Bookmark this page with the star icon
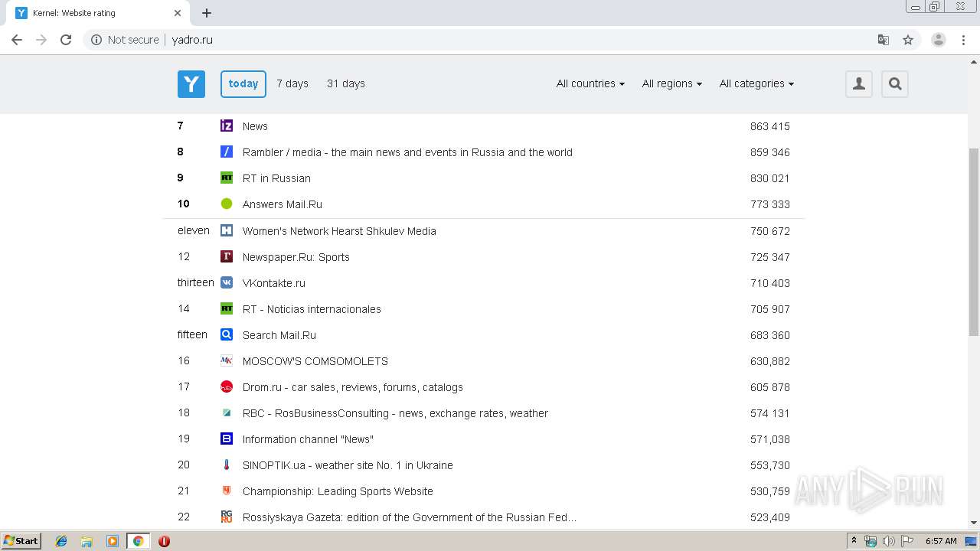 tap(908, 40)
